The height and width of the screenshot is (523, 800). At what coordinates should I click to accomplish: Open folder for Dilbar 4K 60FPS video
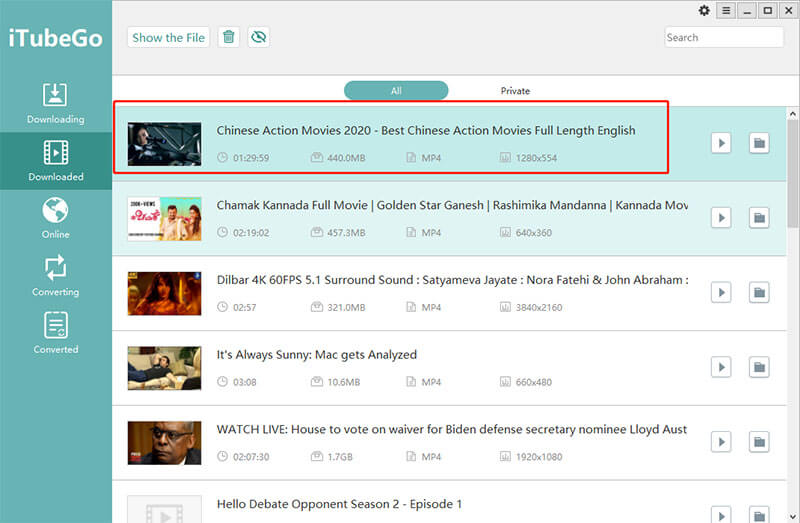point(759,292)
